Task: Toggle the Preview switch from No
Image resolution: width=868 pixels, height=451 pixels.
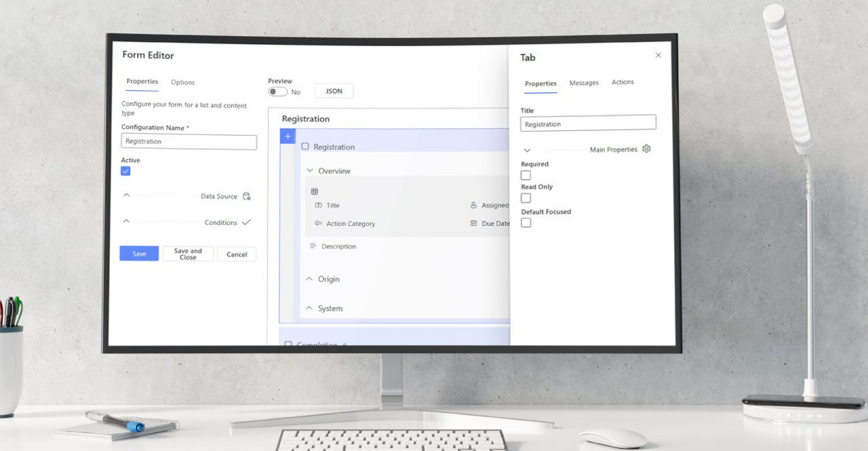Action: (279, 90)
